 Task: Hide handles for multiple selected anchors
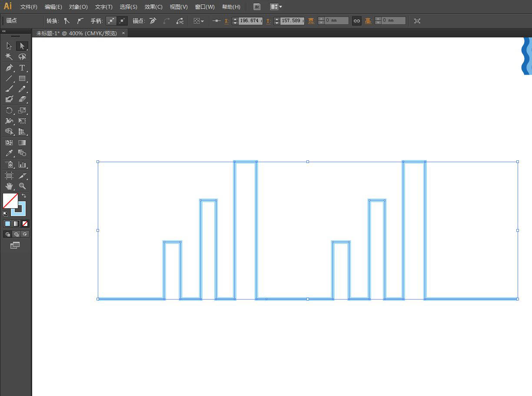tap(123, 21)
